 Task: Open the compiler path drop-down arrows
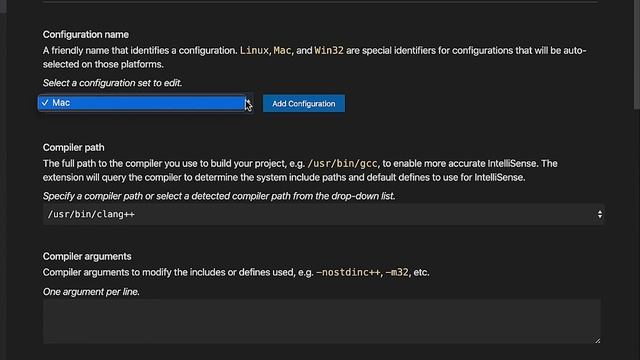(599, 214)
